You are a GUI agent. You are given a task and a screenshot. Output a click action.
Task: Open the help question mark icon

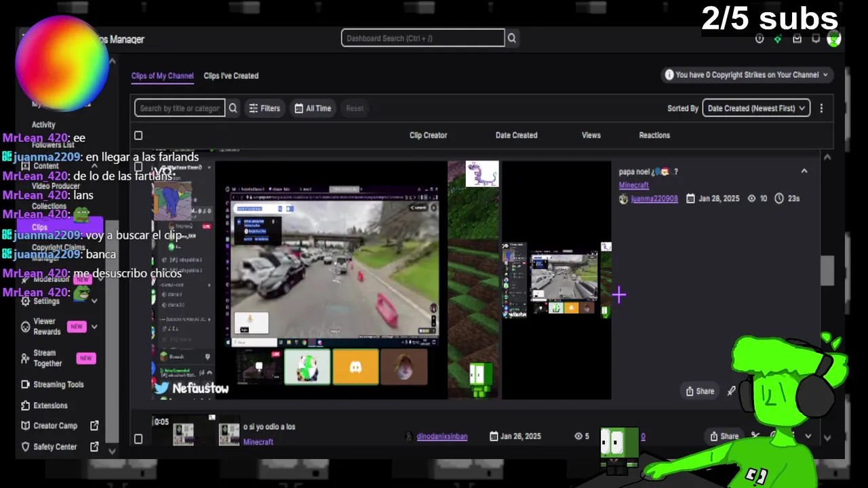pyautogui.click(x=759, y=39)
